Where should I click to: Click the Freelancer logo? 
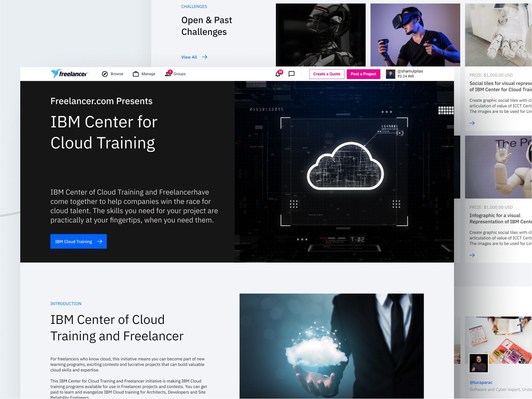tap(69, 74)
